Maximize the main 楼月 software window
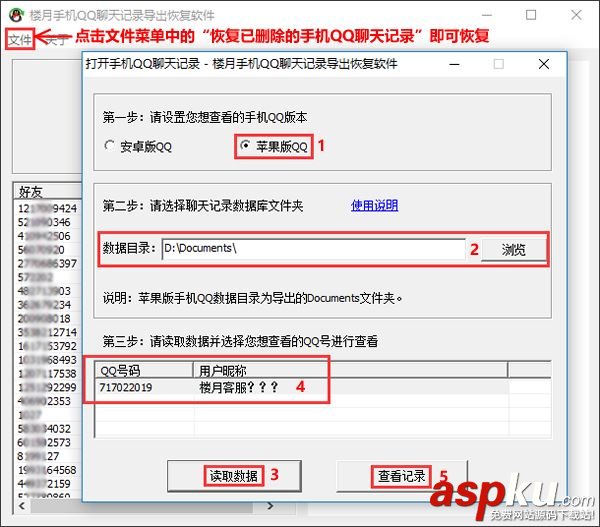Image resolution: width=600 pixels, height=527 pixels. point(531,15)
